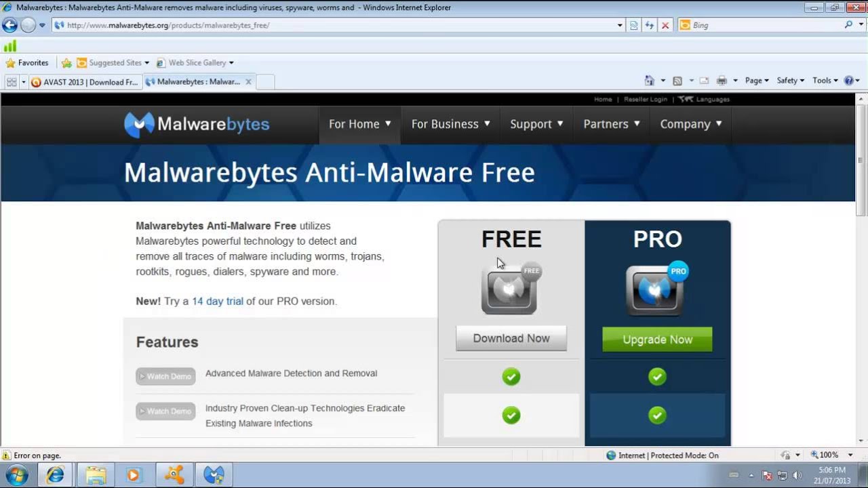Click the Home link in top strip
The image size is (868, 488).
point(603,99)
